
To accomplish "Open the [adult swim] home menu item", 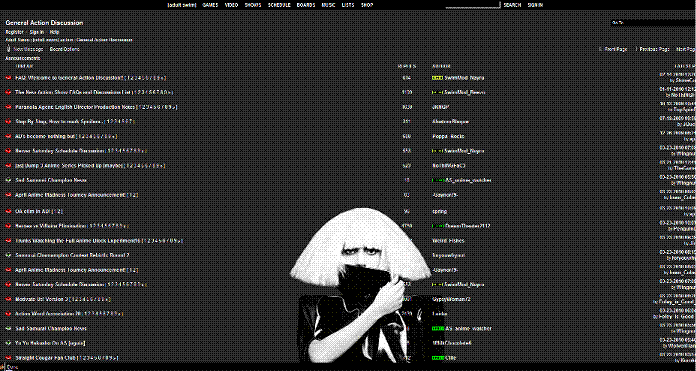I will [182, 5].
